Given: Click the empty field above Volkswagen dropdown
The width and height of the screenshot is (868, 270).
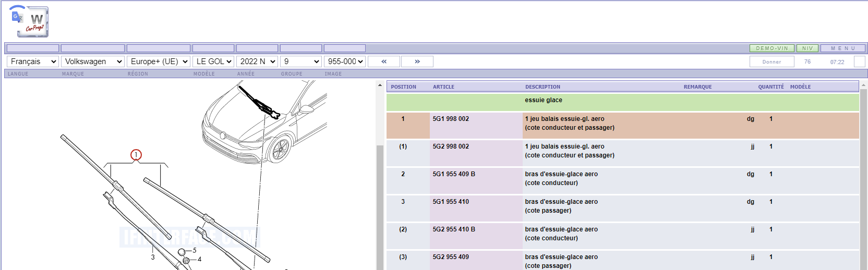Looking at the screenshot, I should 93,48.
